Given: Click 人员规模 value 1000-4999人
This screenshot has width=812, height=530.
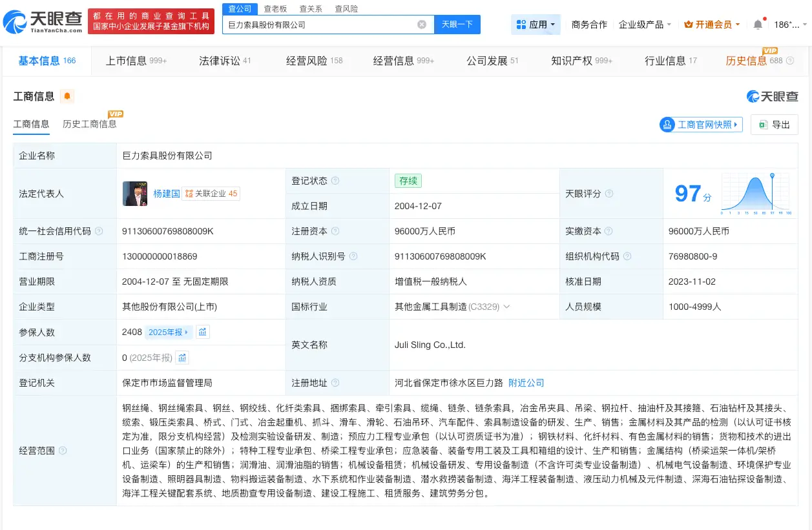Looking at the screenshot, I should [695, 307].
